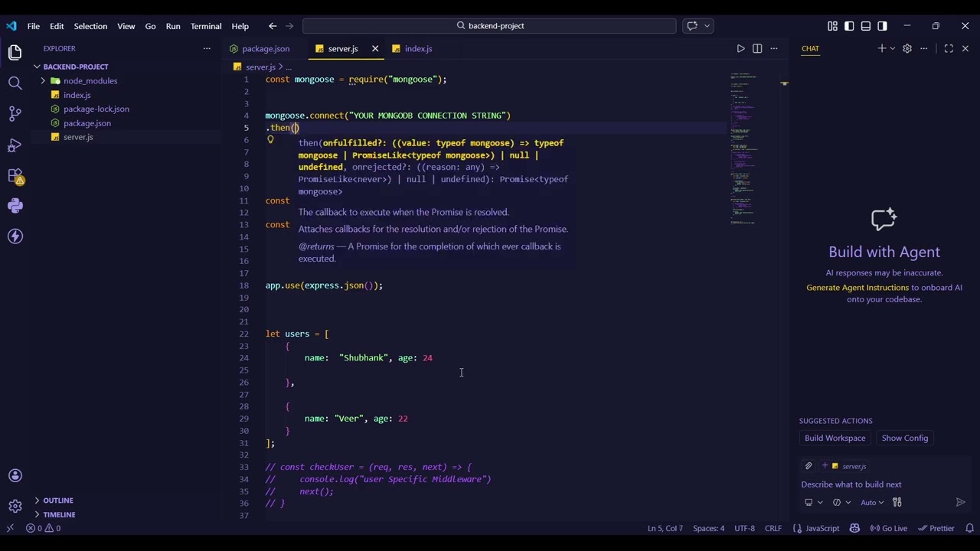
Task: Open Run and Debug view
Action: click(x=15, y=145)
